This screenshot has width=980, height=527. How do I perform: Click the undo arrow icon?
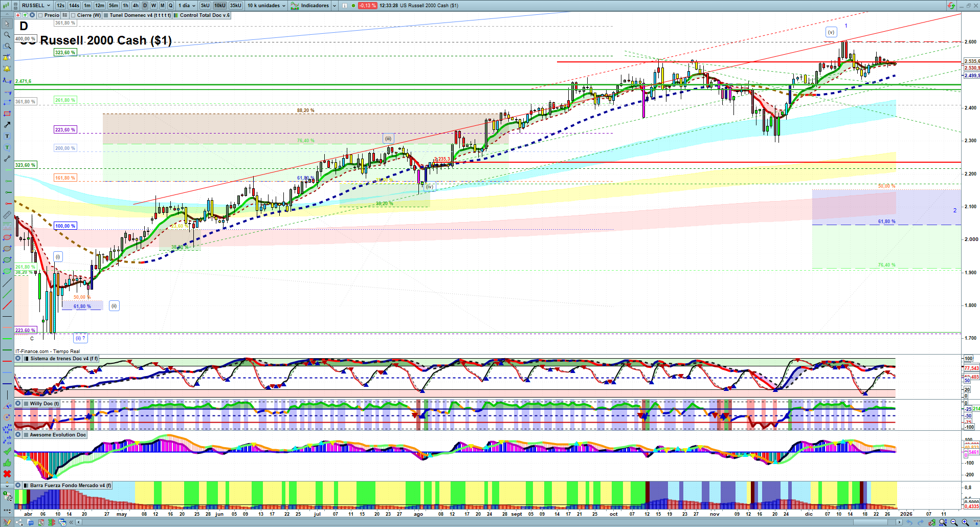[x=909, y=522]
